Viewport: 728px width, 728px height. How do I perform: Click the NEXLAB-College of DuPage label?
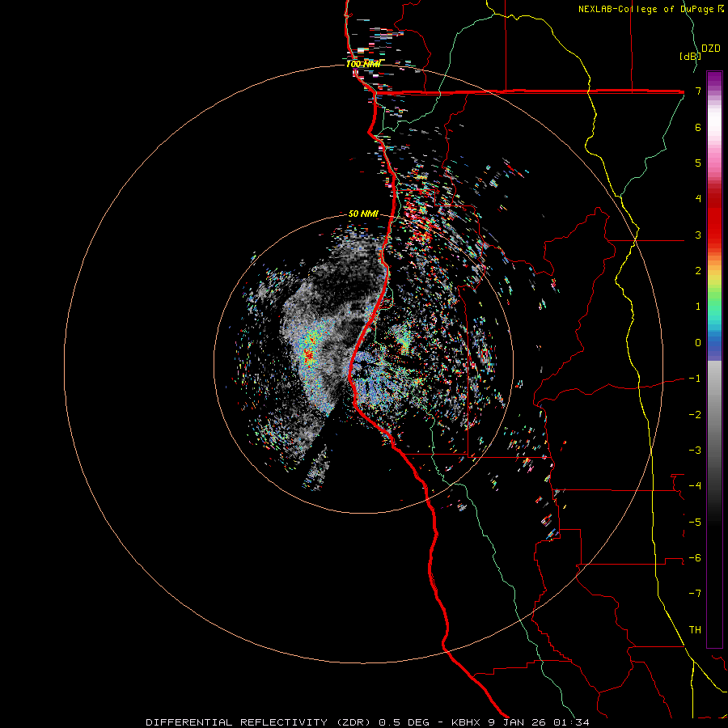click(x=647, y=9)
